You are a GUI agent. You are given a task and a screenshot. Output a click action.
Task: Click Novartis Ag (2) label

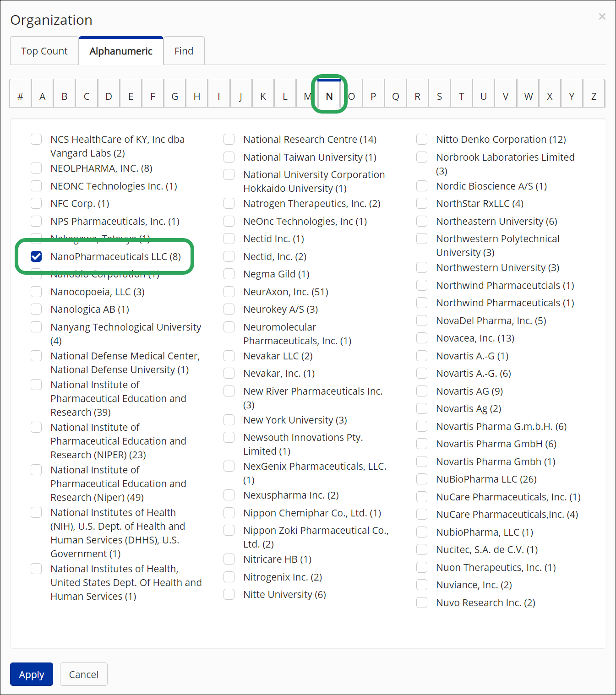[469, 408]
